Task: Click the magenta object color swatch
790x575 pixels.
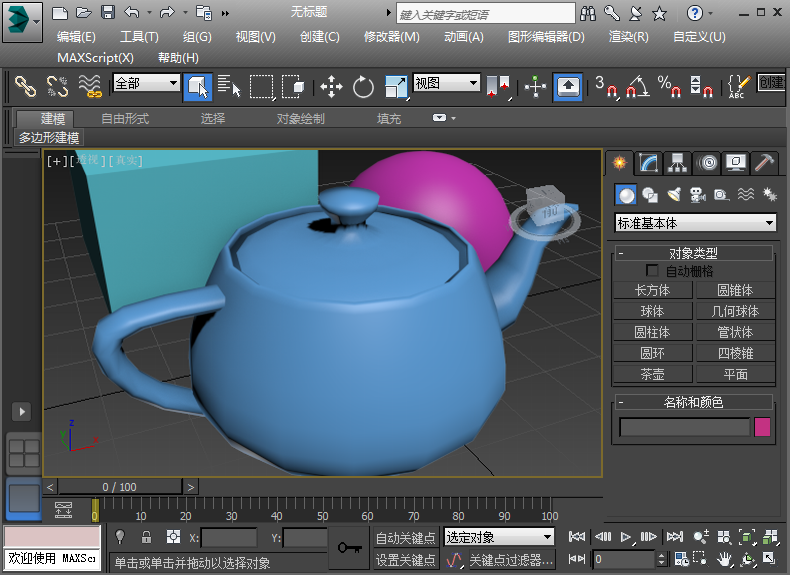Action: [763, 427]
